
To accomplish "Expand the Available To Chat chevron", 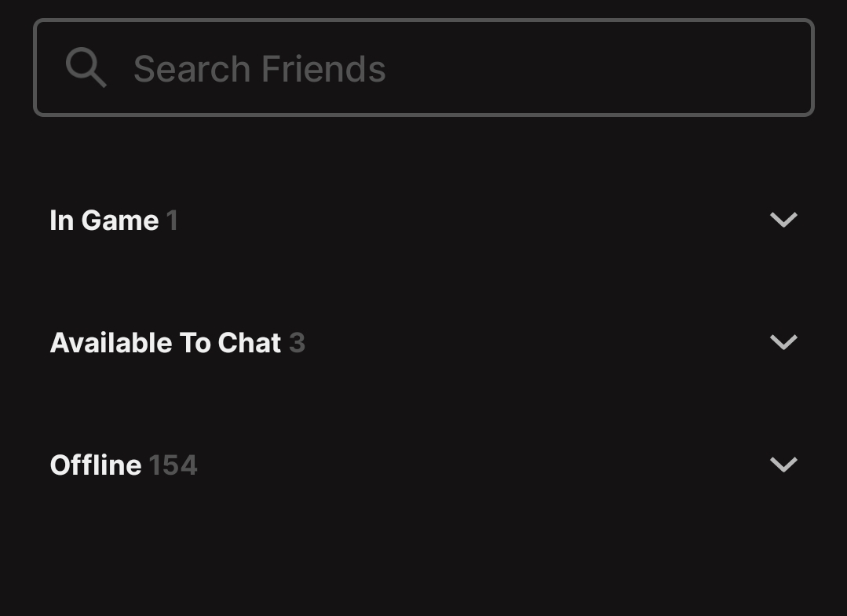I will tap(783, 342).
